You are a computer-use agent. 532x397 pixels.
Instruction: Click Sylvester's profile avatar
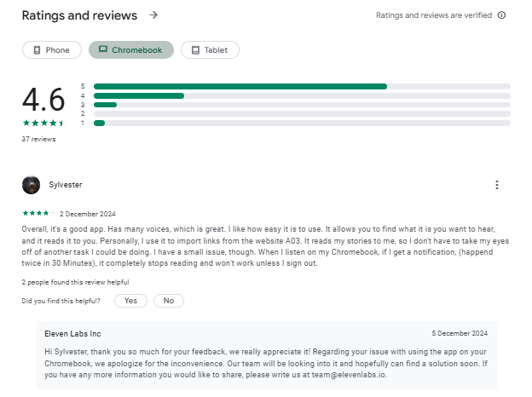click(31, 185)
